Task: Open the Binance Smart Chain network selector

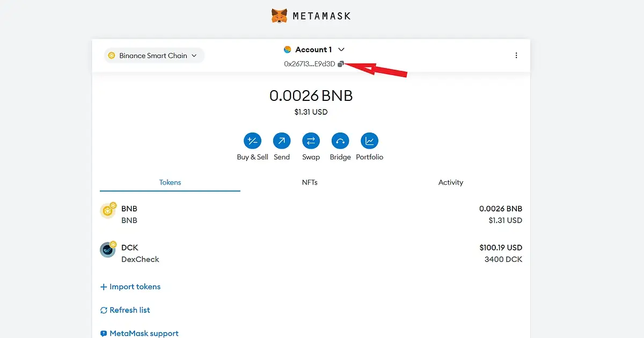Action: coord(153,55)
